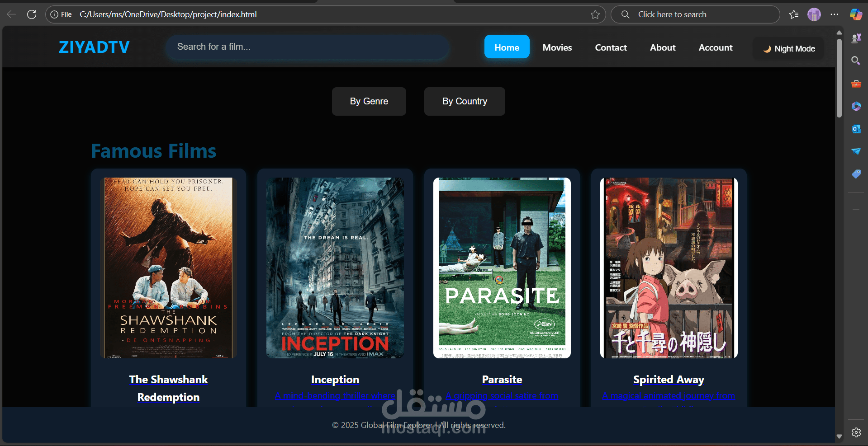Open the Movies nav item
The image size is (868, 446).
click(557, 47)
